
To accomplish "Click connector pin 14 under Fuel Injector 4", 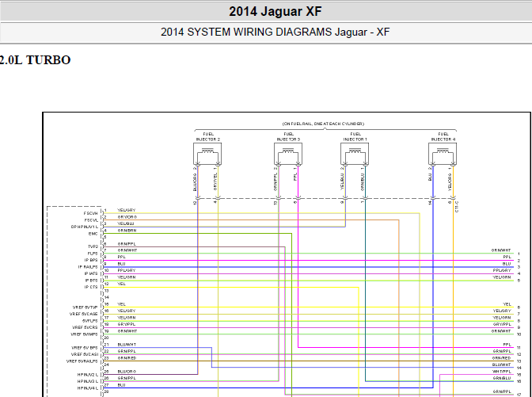I will (430, 203).
